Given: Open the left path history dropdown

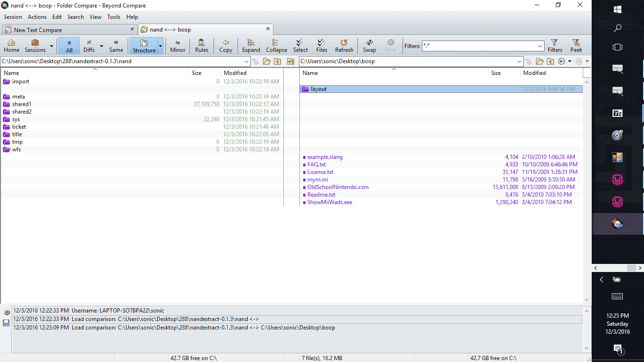Looking at the screenshot, I should [247, 61].
